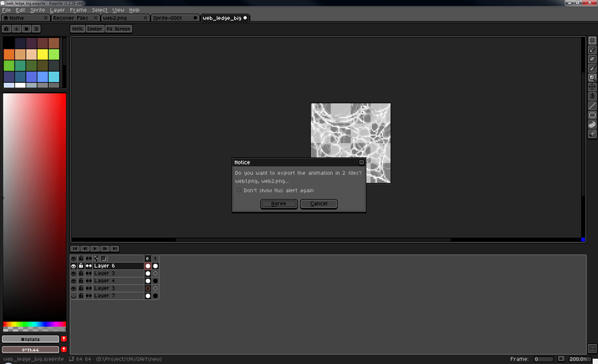The width and height of the screenshot is (598, 364).
Task: Close the Recover Files tab
Action: click(95, 18)
